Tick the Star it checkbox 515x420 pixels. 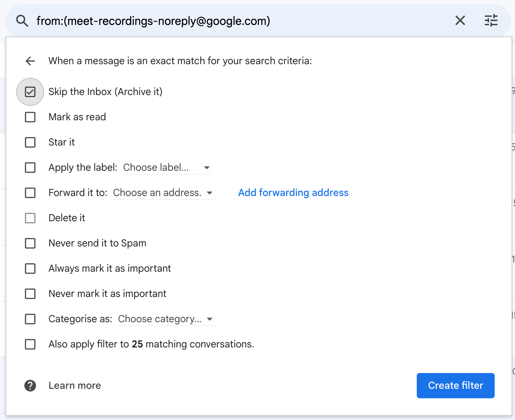coord(30,142)
